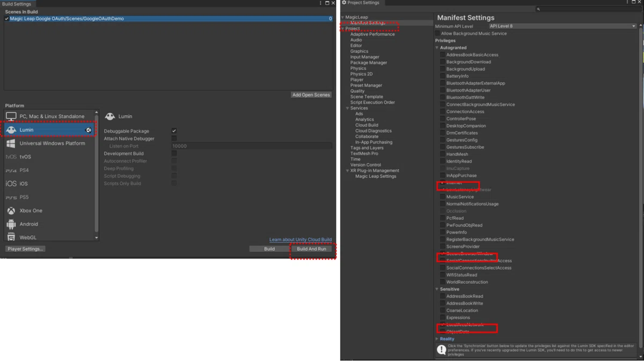Collapse the MagicLeap tree node
The height and width of the screenshot is (361, 644).
click(x=342, y=17)
